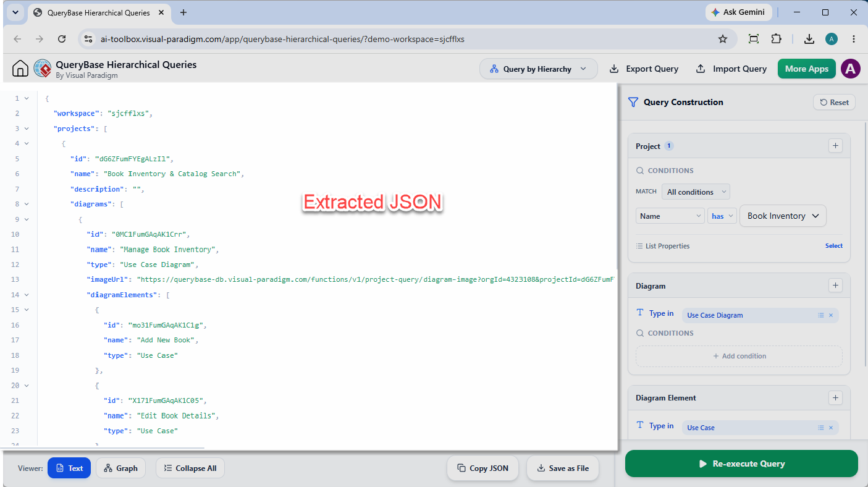Image resolution: width=868 pixels, height=487 pixels.
Task: Open browser downloads
Action: pos(809,39)
